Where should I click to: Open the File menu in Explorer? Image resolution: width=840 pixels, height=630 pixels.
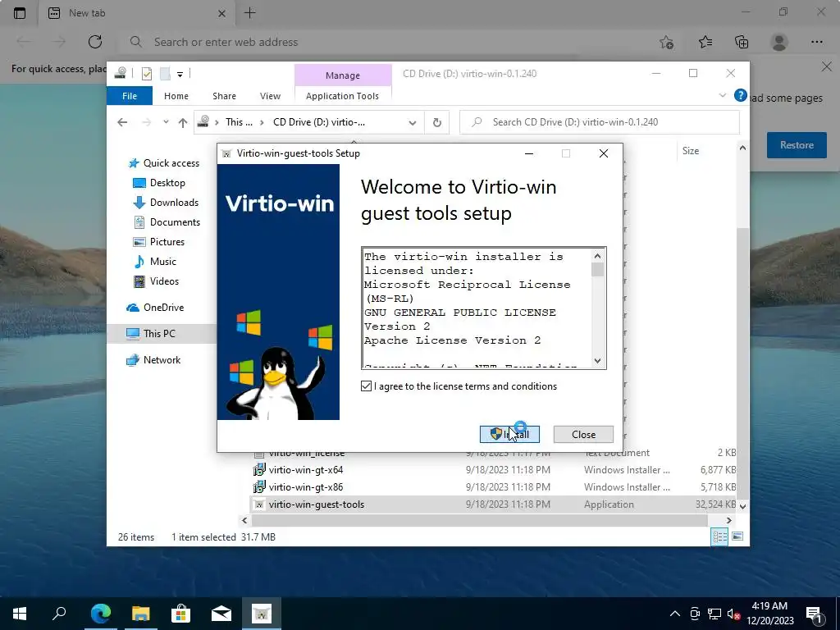(x=130, y=96)
